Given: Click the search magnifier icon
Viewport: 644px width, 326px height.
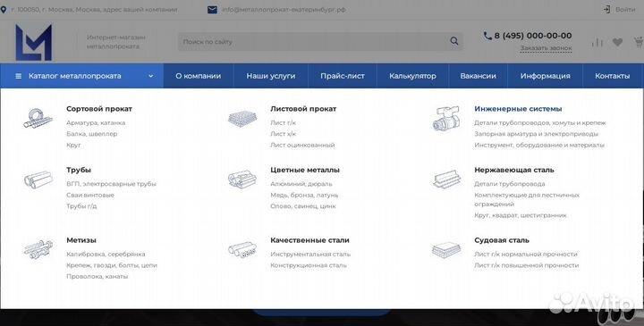Looking at the screenshot, I should point(453,41).
